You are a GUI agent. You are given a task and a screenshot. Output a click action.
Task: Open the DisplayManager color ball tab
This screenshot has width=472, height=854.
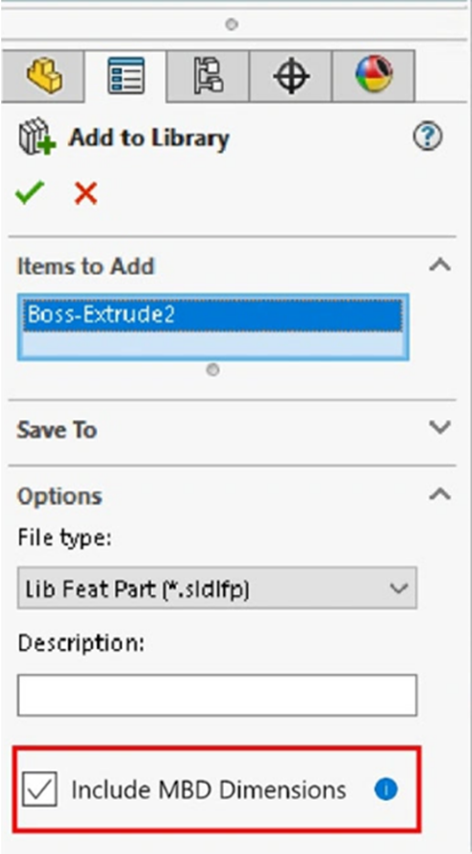(373, 76)
